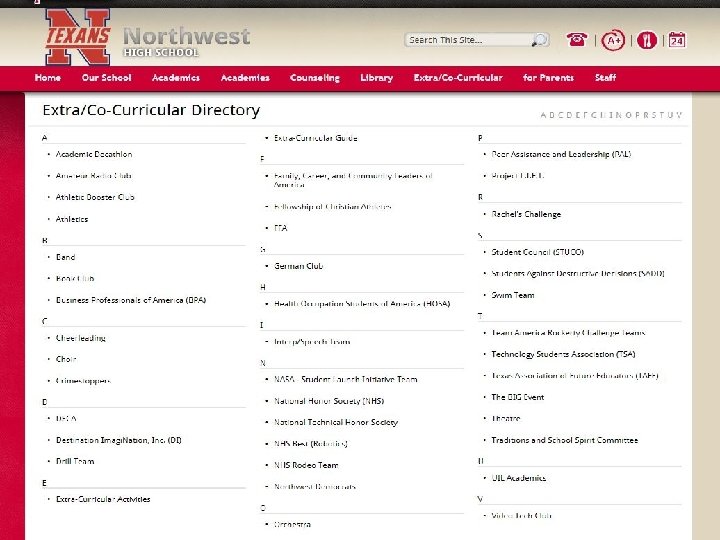Screen dimensions: 720x540
Task: Open The BIG Event link
Action: click(518, 397)
